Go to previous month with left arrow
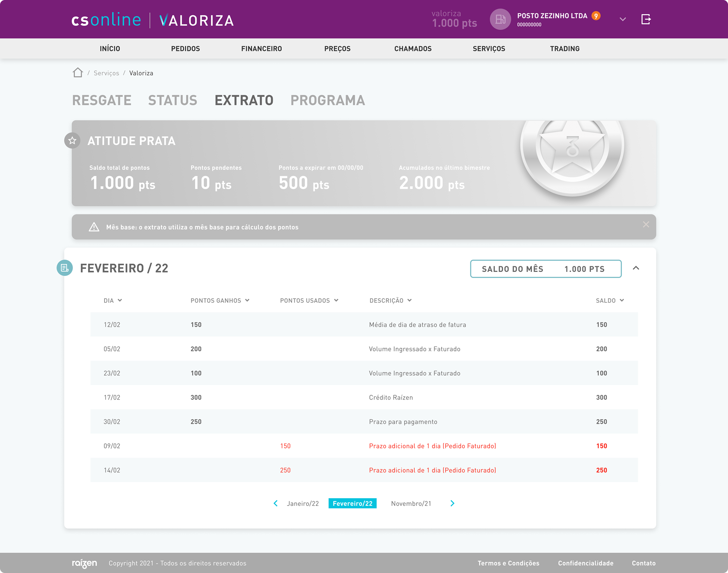This screenshot has height=573, width=728. pos(275,503)
